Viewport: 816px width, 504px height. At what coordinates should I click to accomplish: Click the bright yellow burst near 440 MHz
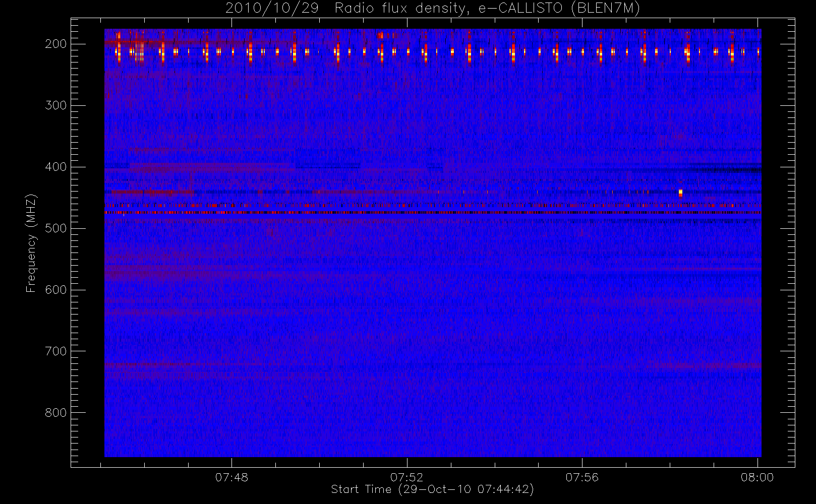coord(680,193)
